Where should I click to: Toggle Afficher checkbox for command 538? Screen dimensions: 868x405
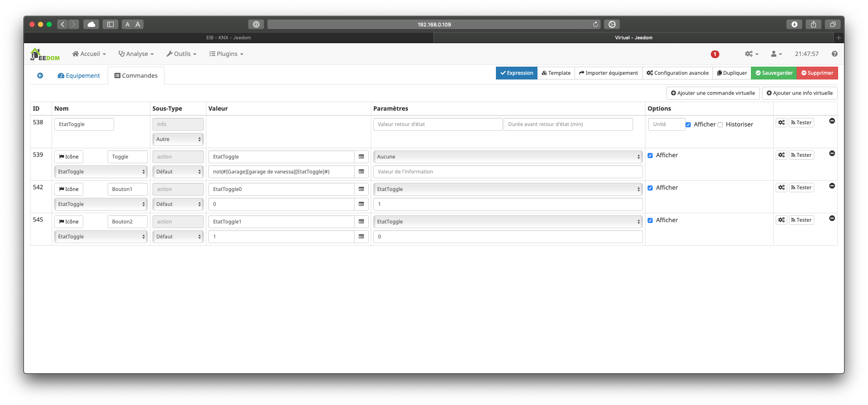[x=688, y=125]
